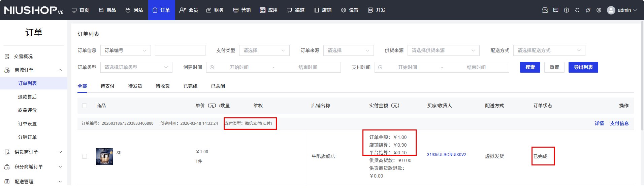Screen dimensions: 644x191
Task: Open the 商品 products menu
Action: [x=107, y=10]
